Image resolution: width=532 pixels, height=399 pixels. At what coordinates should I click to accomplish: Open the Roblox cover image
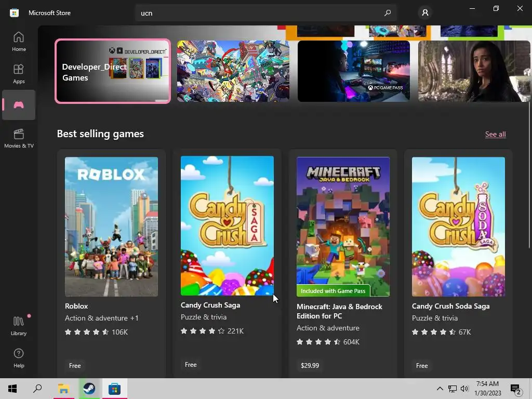(x=111, y=227)
